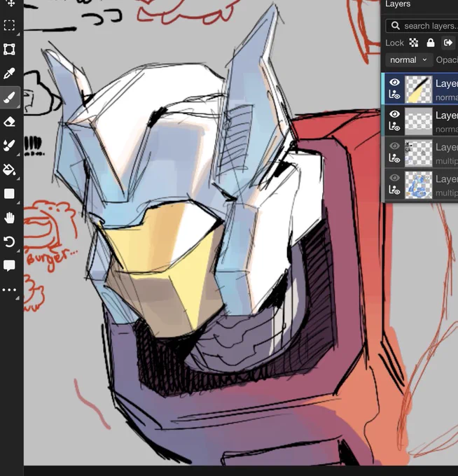Hide the layer with the grey thumbnail

tap(394, 114)
